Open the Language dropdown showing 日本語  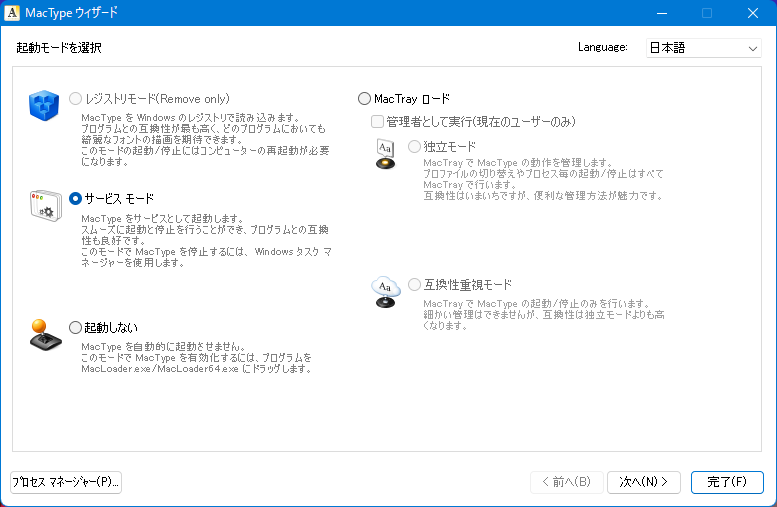point(704,48)
